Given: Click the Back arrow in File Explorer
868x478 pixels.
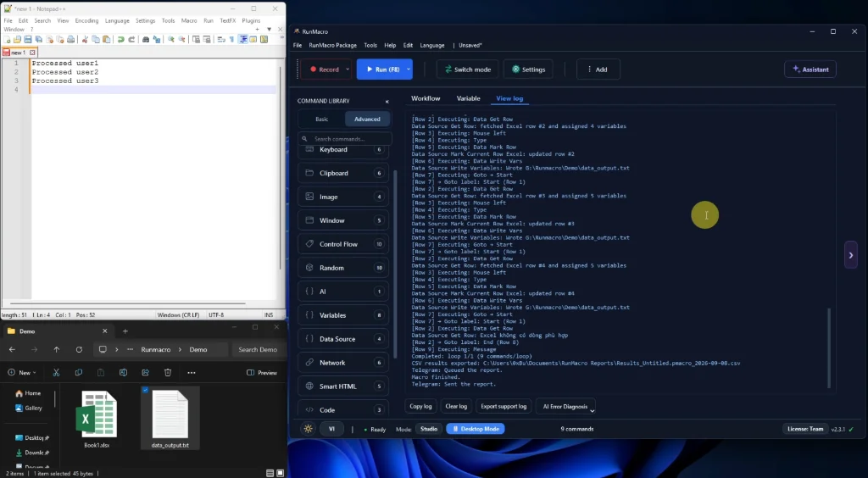Looking at the screenshot, I should click(12, 350).
